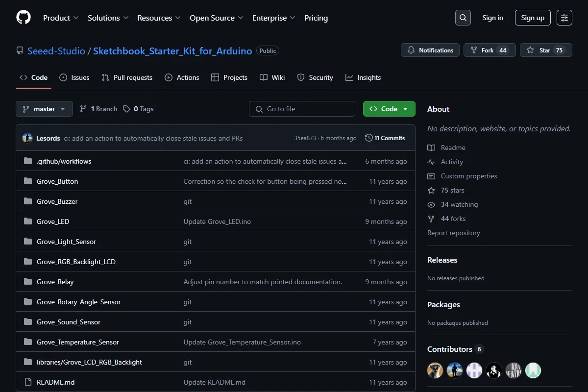Open the command palette icon button
This screenshot has width=588, height=392.
(564, 18)
